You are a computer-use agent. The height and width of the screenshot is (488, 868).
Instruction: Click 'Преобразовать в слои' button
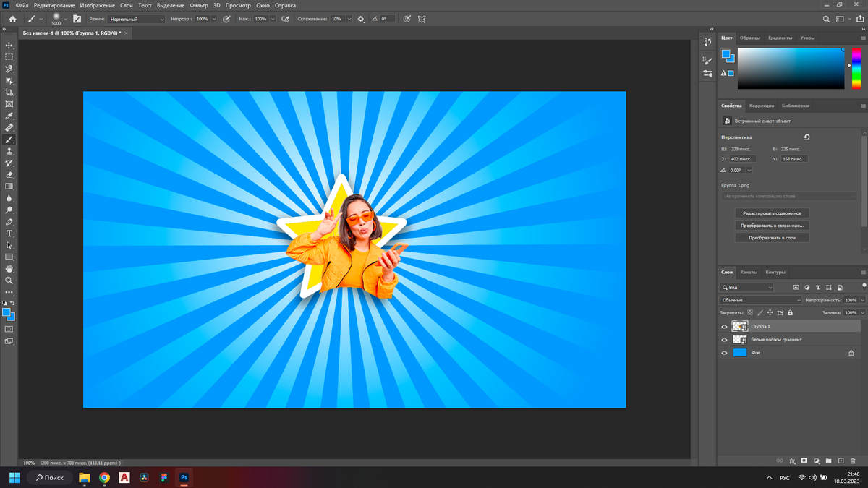click(x=772, y=237)
